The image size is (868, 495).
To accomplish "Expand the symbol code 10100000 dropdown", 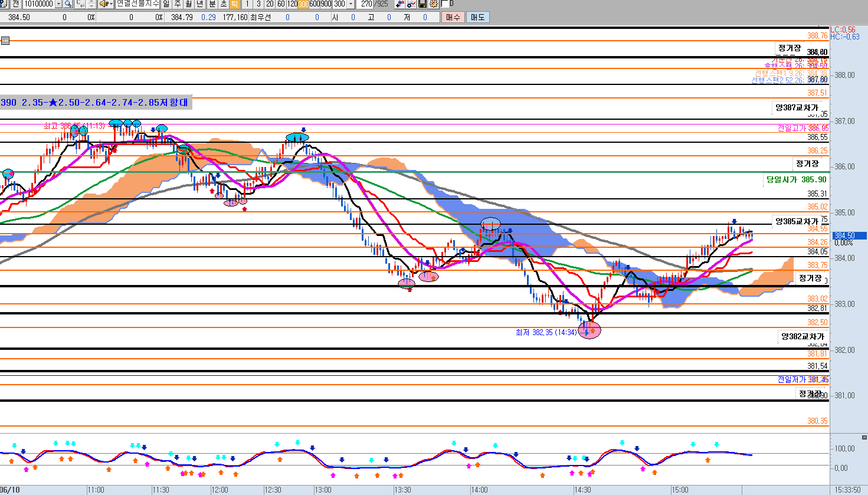I will point(58,4).
